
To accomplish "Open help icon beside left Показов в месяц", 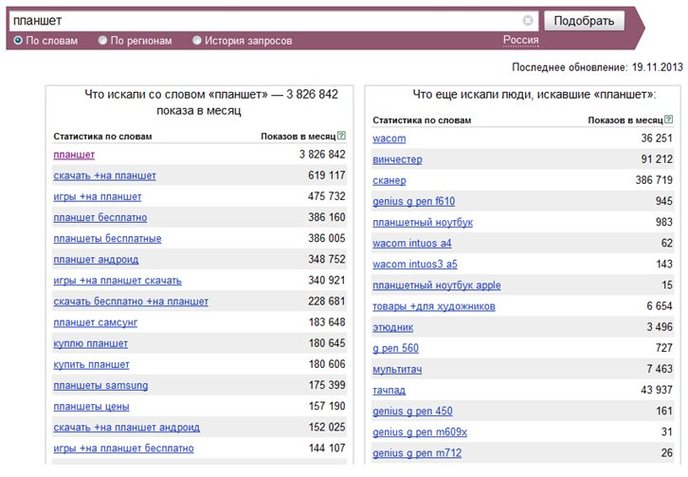I will point(342,136).
